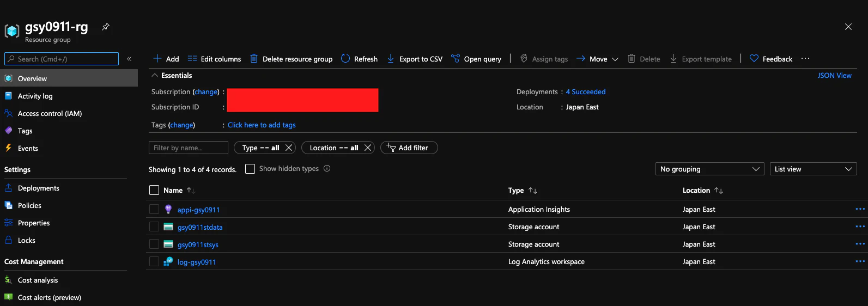Open the gsy0911stdata storage account
Viewport: 868px width, 306px height.
coord(200,227)
